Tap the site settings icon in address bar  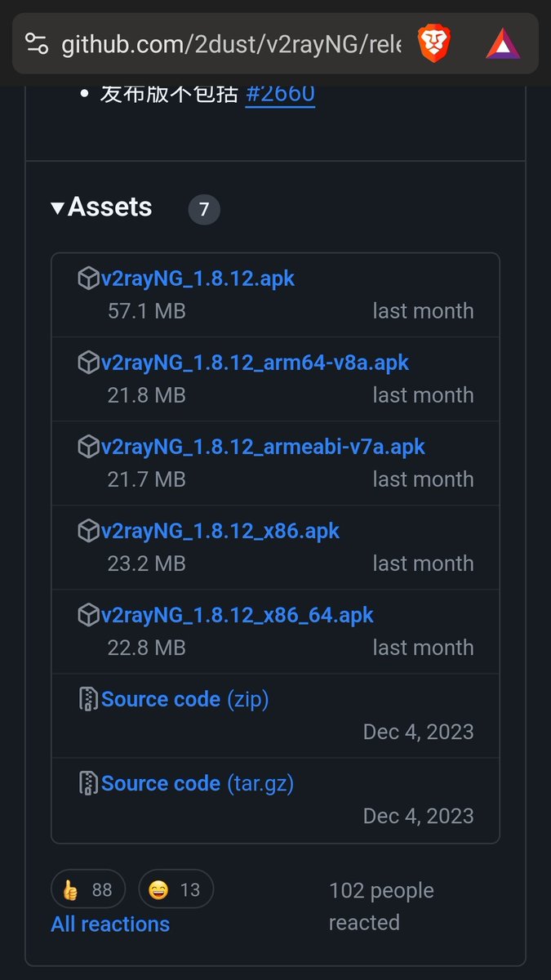pos(37,44)
